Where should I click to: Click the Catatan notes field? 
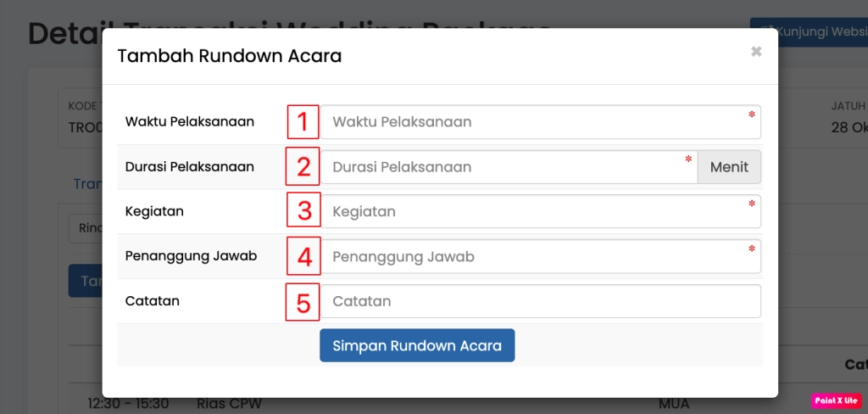pos(538,301)
